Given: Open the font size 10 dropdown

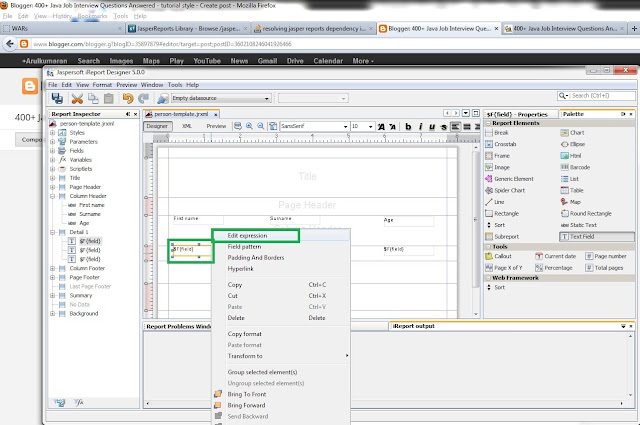Looking at the screenshot, I should click(362, 127).
